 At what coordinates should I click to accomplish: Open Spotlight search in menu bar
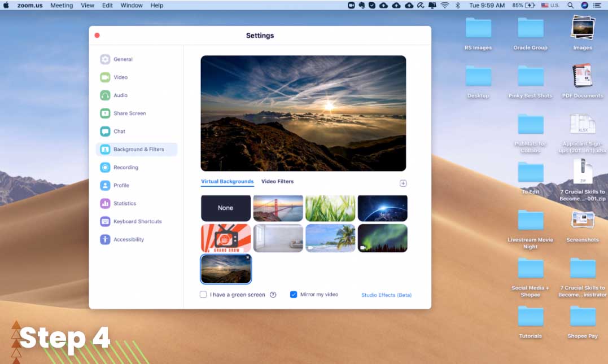[x=570, y=6]
